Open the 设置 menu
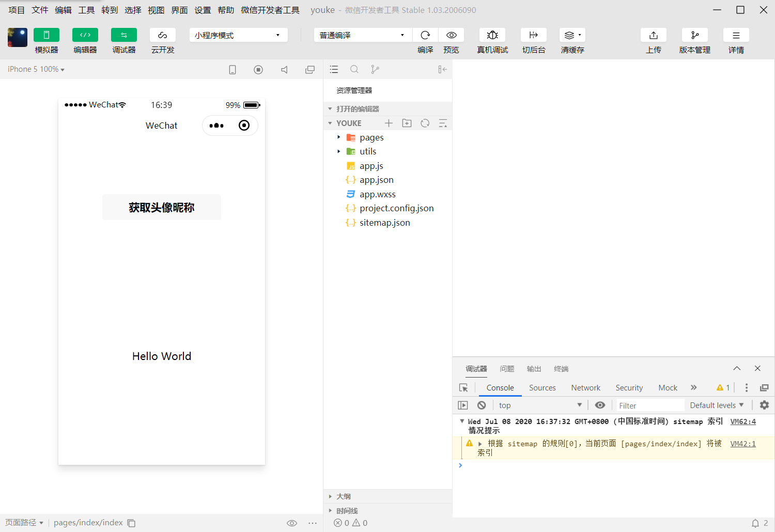This screenshot has height=532, width=775. tap(203, 10)
